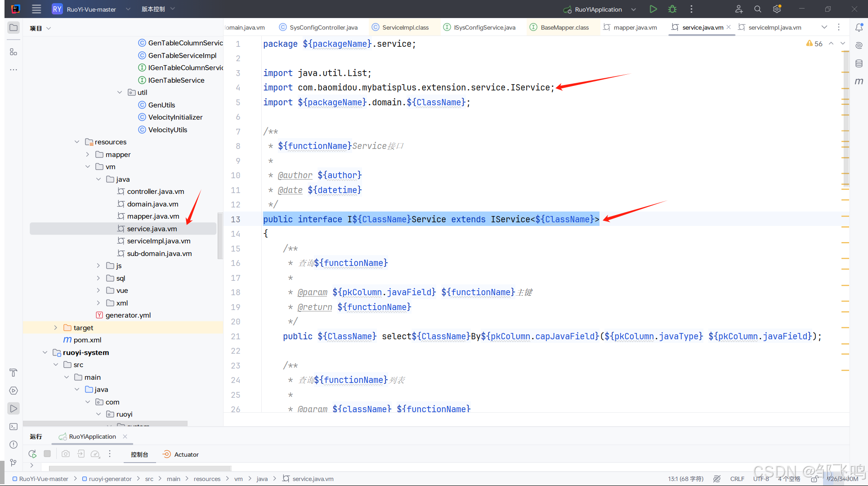Collapse the util folder

click(120, 92)
